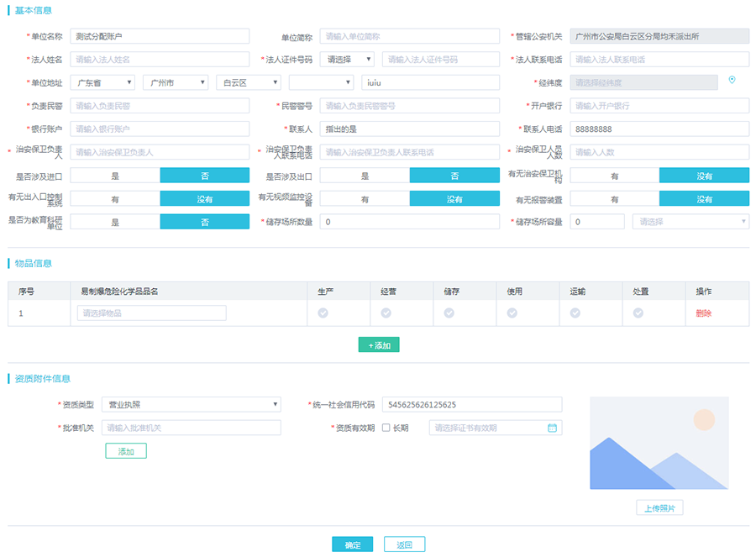Open the calendar icon for 资质有效期
Screen dimensions: 756x557
(552, 428)
